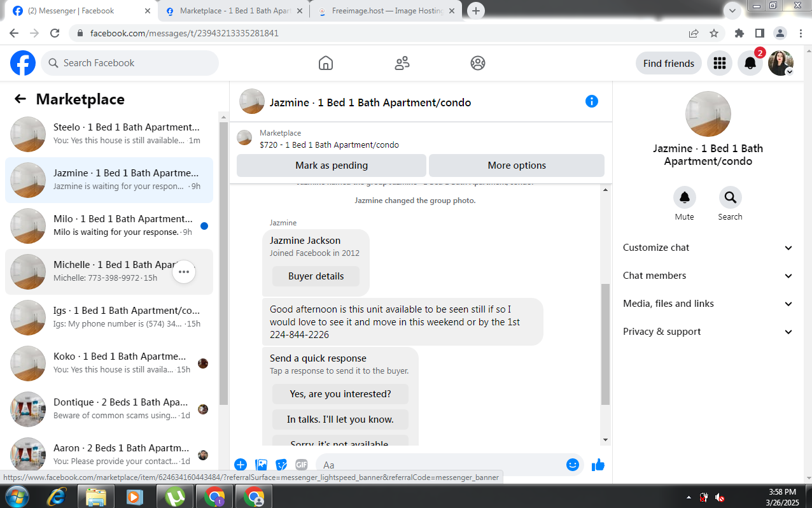Open the Chrome extensions puzzle icon
This screenshot has width=812, height=508.
pos(739,33)
